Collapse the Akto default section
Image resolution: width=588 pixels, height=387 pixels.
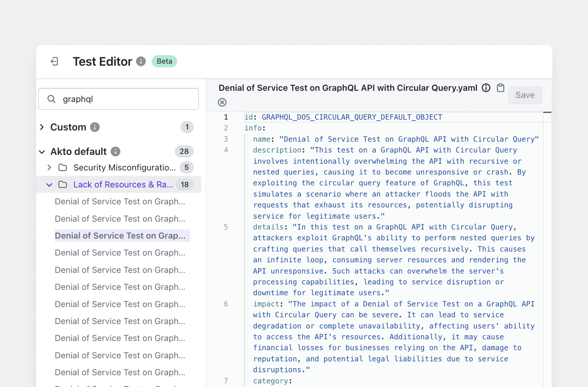tap(42, 152)
